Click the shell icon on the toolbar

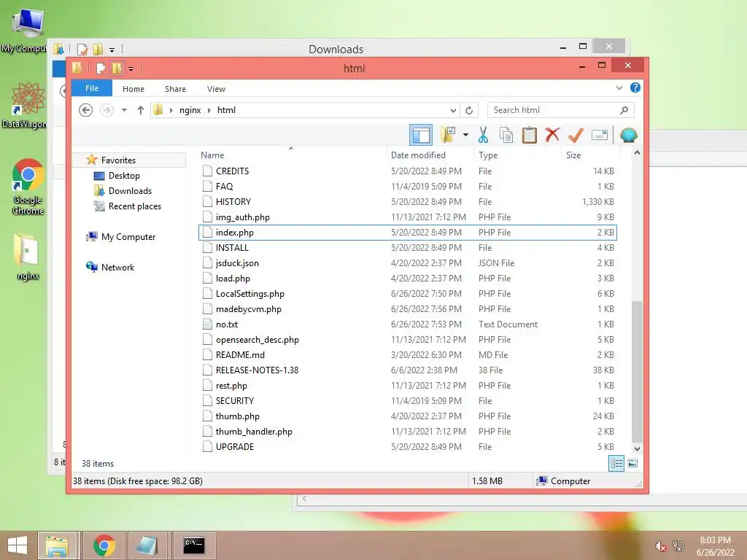(628, 135)
